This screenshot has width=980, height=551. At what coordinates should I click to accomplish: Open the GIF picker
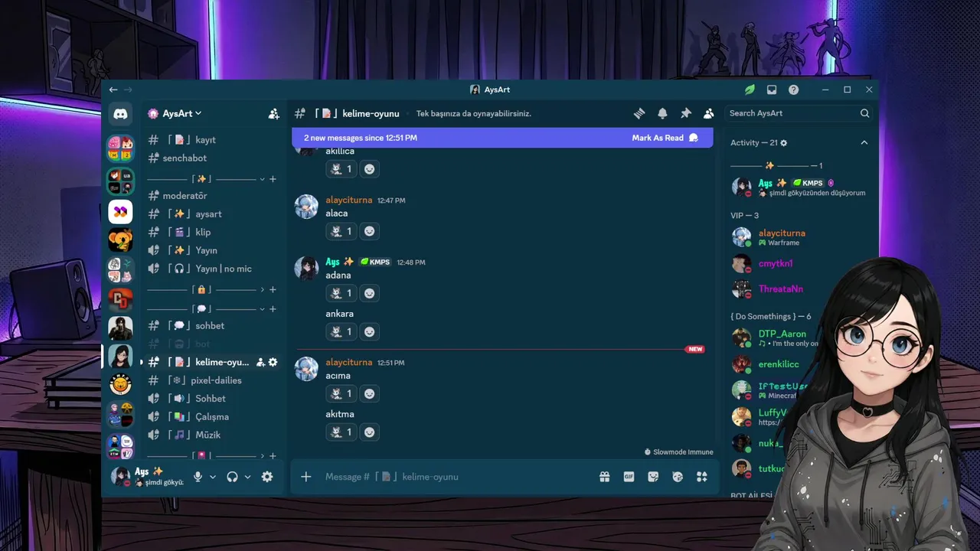tap(629, 477)
